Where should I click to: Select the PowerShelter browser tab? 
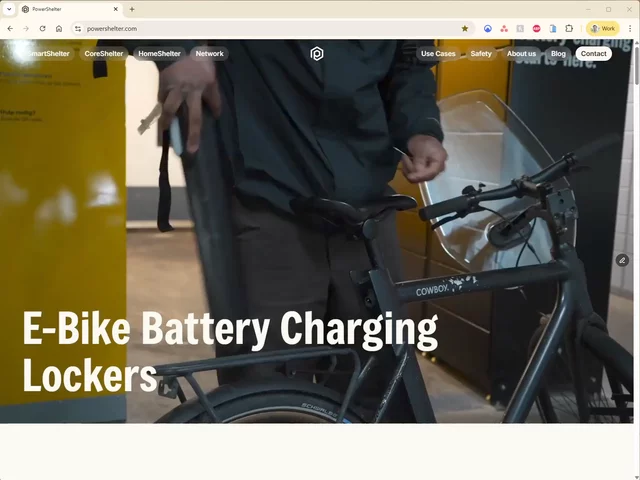tap(69, 9)
